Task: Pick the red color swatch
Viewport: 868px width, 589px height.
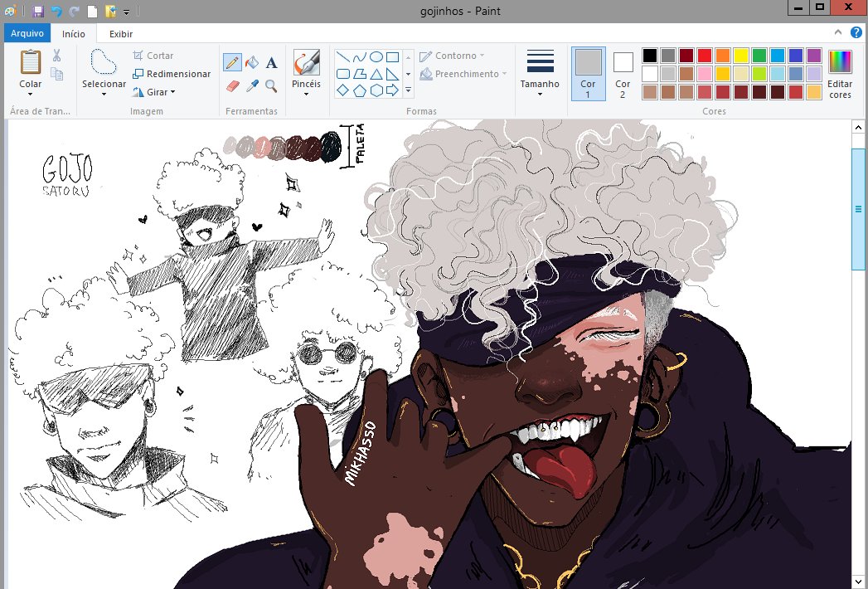Action: [705, 56]
